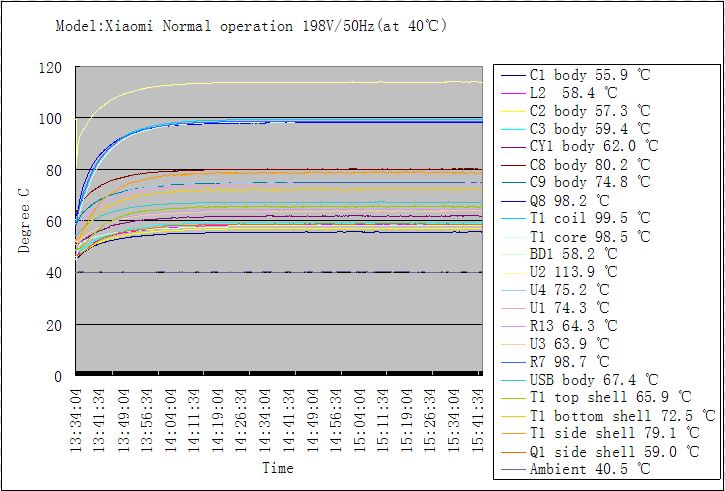The height and width of the screenshot is (491, 725).
Task: Click the 'Time' axis title
Action: coord(278,468)
